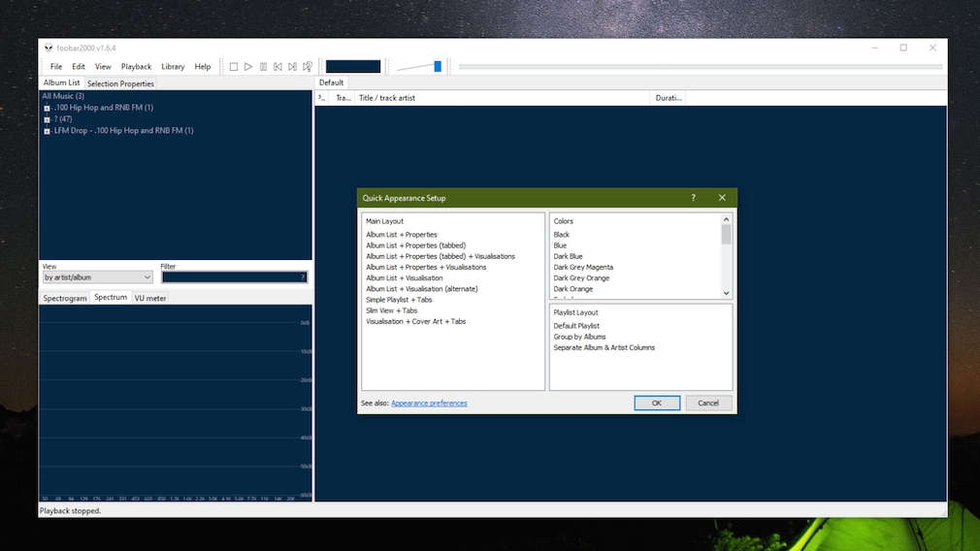The width and height of the screenshot is (980, 551).
Task: Select Default Playlist layout
Action: 576,326
